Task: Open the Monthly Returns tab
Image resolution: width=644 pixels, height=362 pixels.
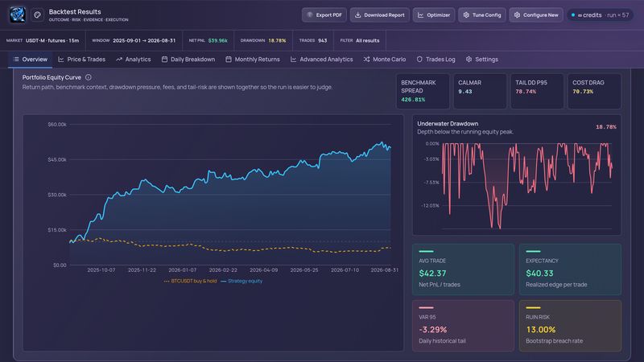Action: (x=253, y=60)
